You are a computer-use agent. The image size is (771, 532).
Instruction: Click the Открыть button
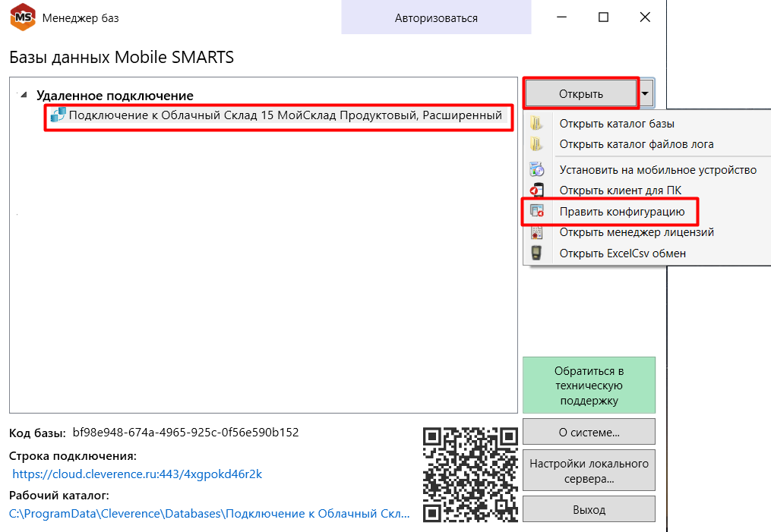(x=580, y=93)
